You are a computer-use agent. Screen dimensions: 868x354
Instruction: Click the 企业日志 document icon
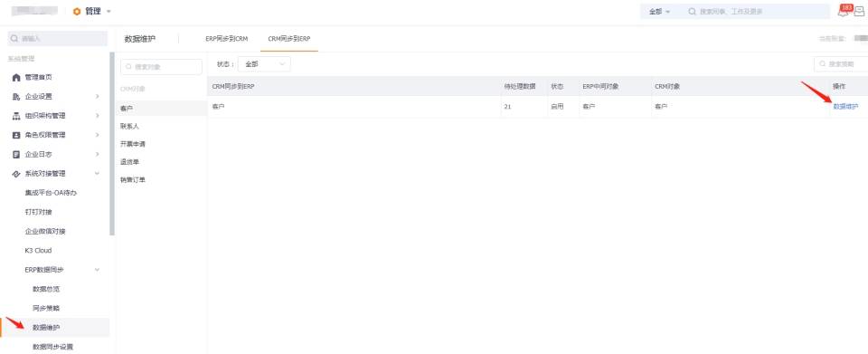[x=16, y=154]
